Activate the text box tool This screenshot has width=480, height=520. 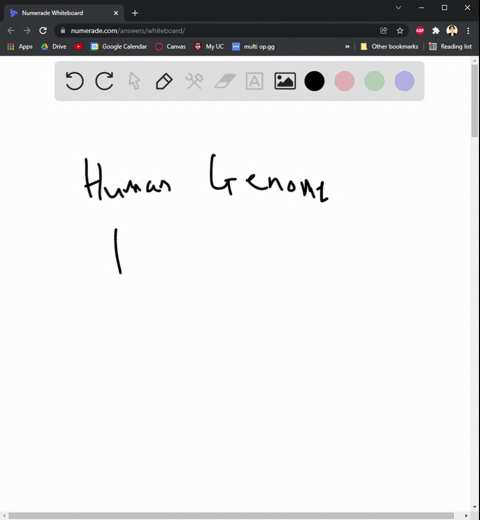click(x=254, y=81)
